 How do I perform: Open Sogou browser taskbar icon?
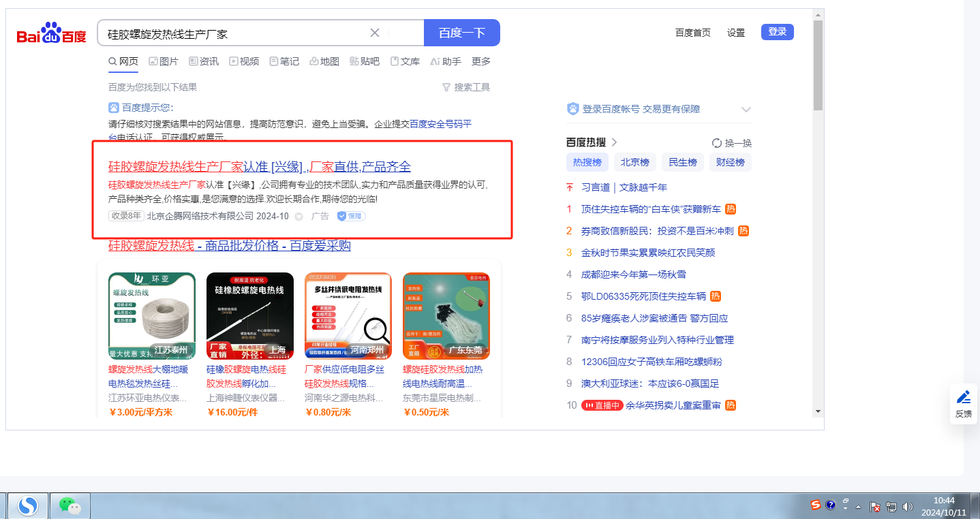(28, 505)
